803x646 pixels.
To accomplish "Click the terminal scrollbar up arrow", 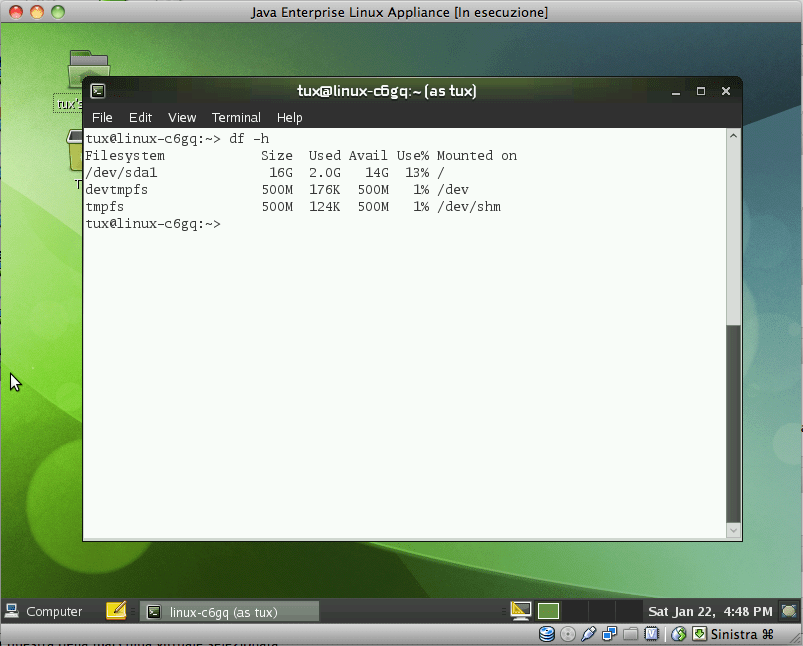I will [733, 136].
